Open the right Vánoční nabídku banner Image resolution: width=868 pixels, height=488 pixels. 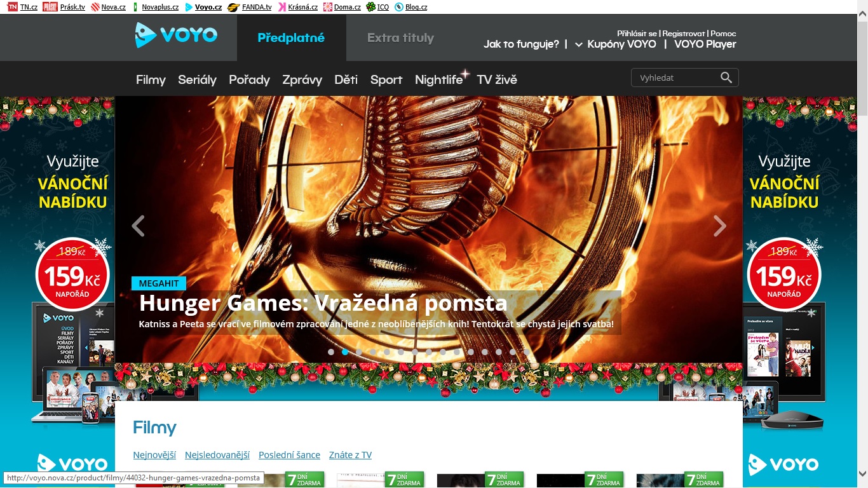tap(799, 292)
